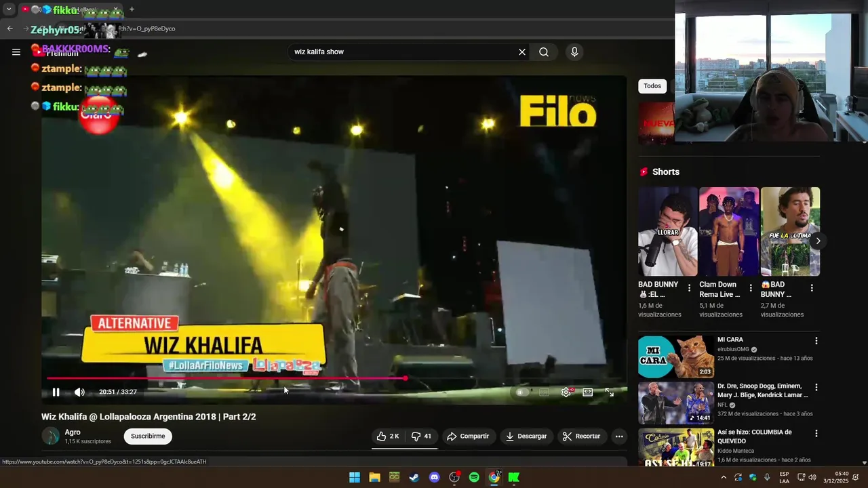Open elrubiusOMG channel name

click(733, 349)
